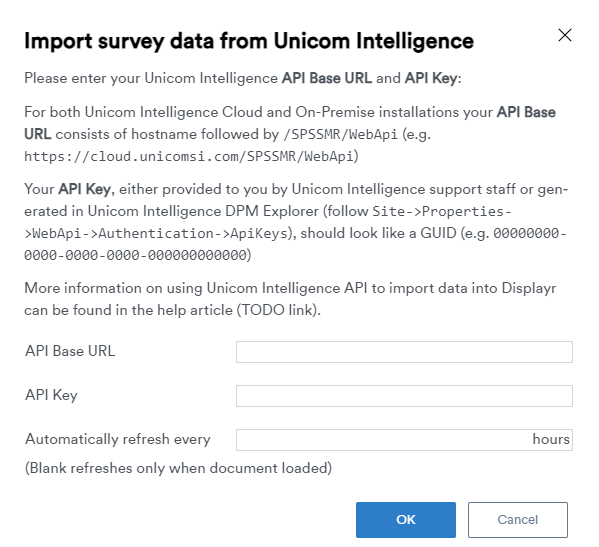Click the Site->Properties navigation path text
This screenshot has height=547, width=599.
[x=442, y=211]
